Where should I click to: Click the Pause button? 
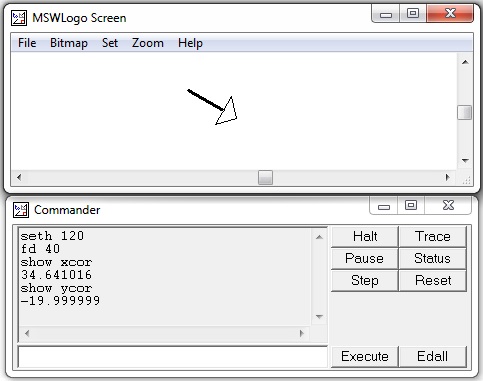[x=365, y=258]
